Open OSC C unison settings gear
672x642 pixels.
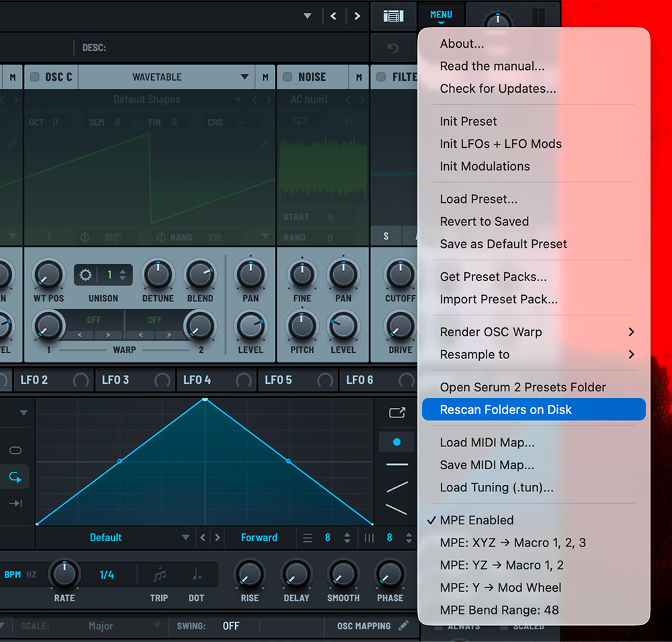point(86,274)
